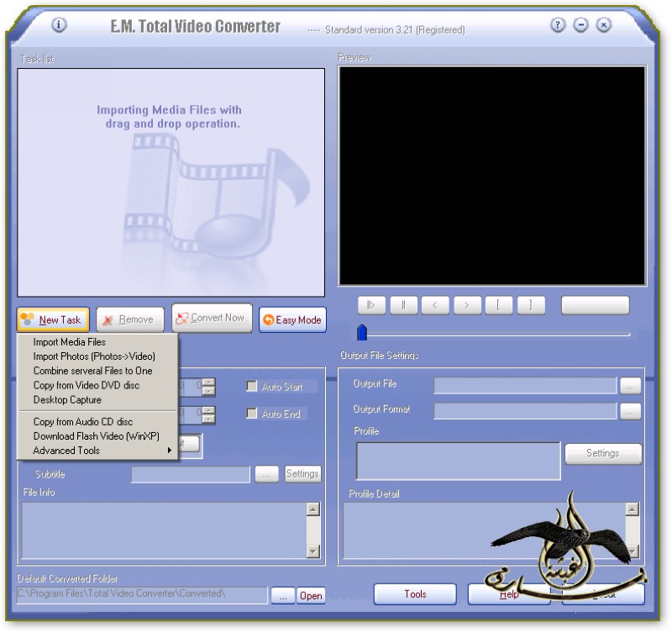Screen dimensions: 672x633
Task: Switch to Easy Mode
Action: [292, 320]
